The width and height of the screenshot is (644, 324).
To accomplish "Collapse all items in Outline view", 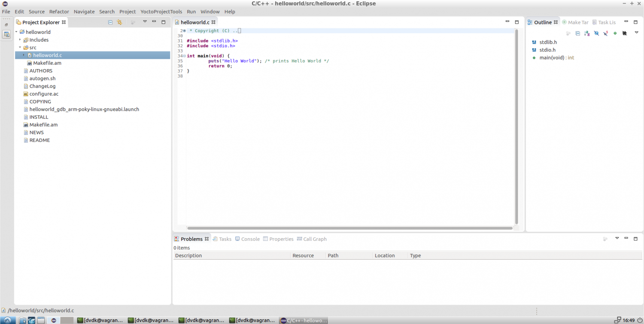I will click(x=577, y=33).
